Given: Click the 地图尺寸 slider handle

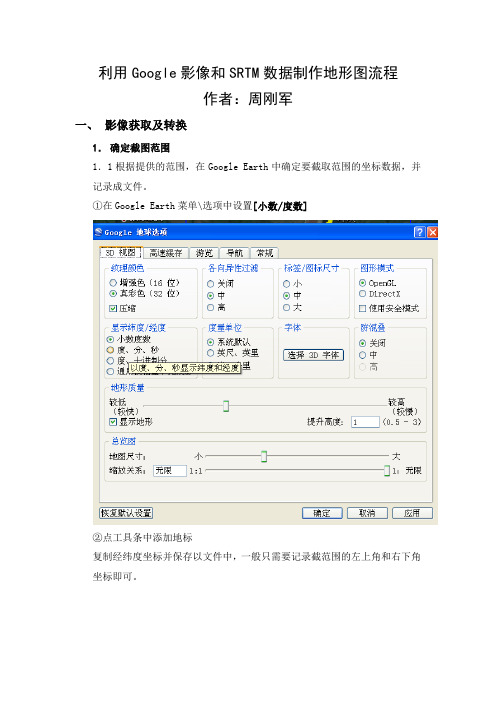Looking at the screenshot, I should tap(264, 456).
